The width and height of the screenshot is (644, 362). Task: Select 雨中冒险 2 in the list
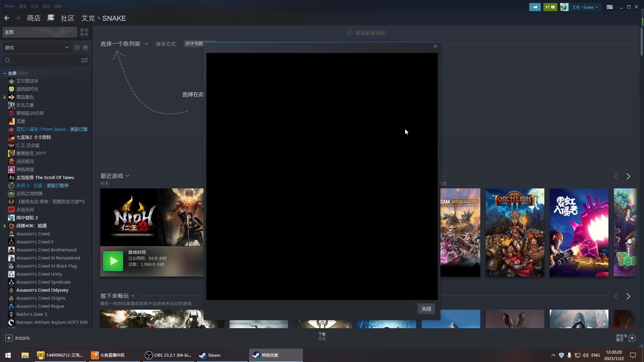pyautogui.click(x=27, y=218)
